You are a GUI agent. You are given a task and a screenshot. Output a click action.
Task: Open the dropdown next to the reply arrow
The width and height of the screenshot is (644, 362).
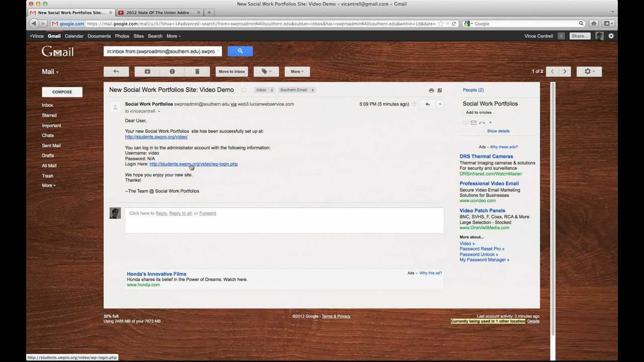(440, 104)
